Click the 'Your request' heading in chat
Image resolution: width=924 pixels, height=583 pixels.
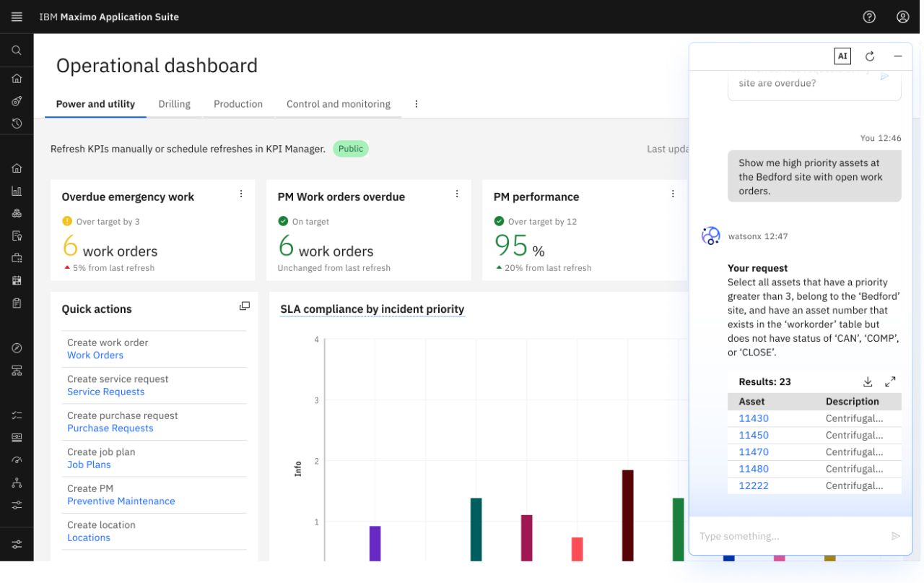[758, 268]
